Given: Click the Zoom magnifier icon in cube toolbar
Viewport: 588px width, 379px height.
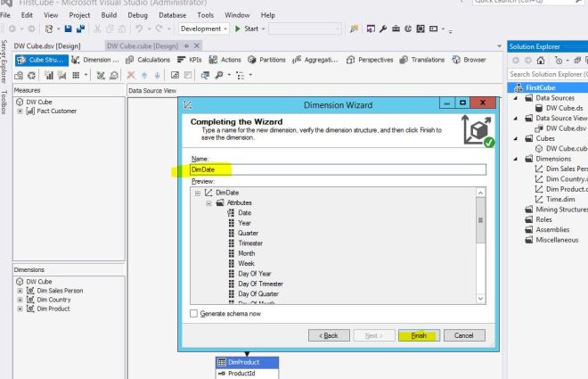Looking at the screenshot, I should (x=217, y=76).
